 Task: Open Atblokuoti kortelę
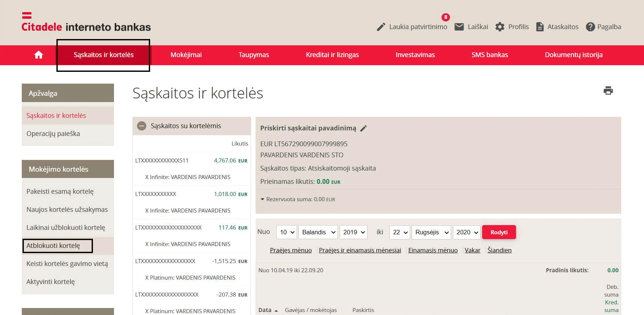pyautogui.click(x=68, y=246)
